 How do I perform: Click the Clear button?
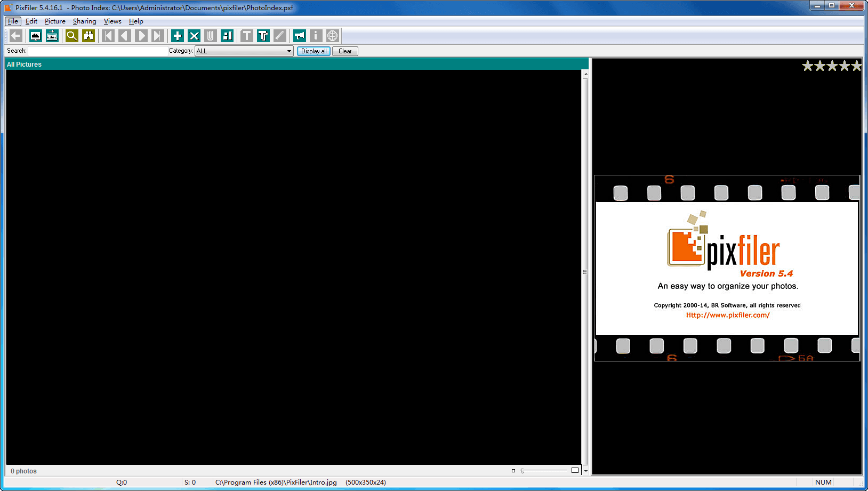click(345, 51)
